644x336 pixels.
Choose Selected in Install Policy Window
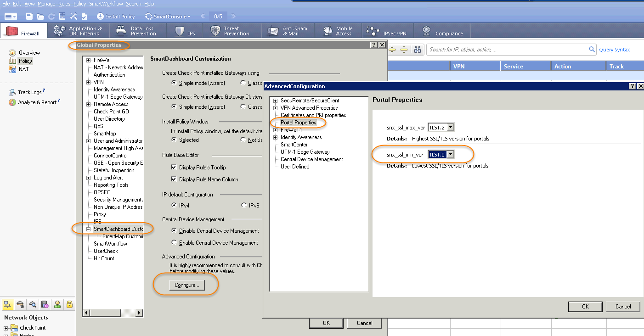click(x=174, y=140)
